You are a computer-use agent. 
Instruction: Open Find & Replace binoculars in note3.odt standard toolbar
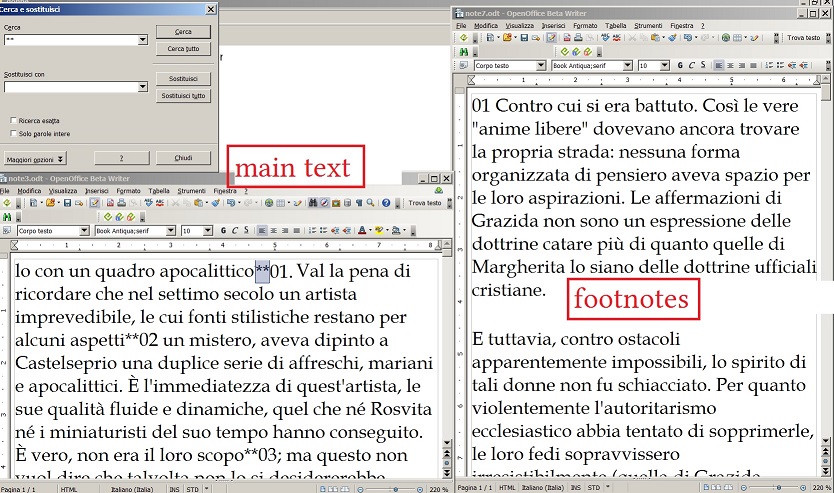coord(313,203)
